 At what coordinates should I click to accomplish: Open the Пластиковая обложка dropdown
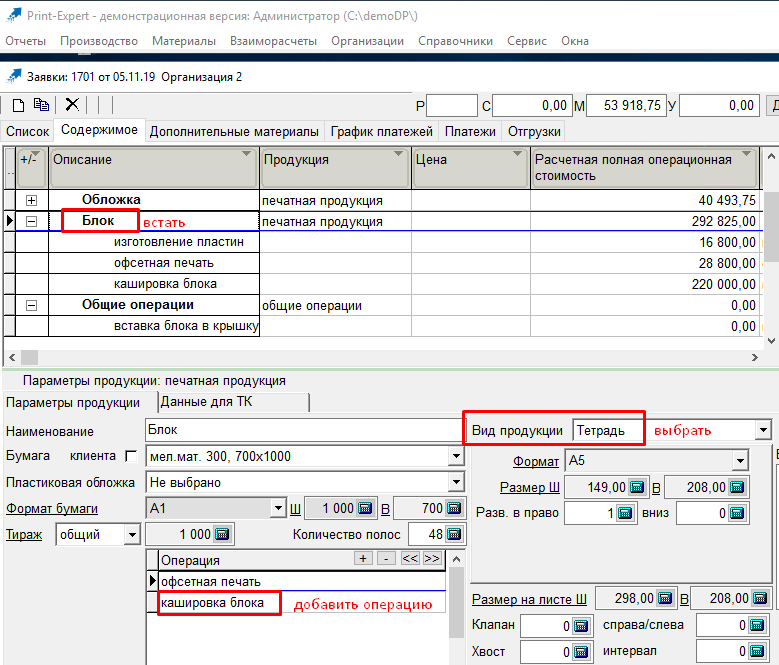click(x=456, y=482)
